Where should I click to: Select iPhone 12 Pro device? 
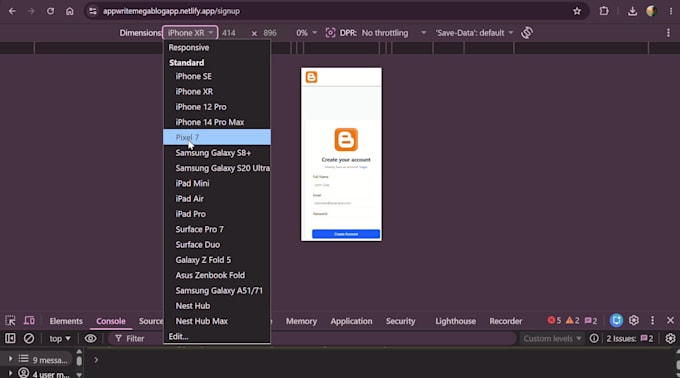pyautogui.click(x=217, y=107)
